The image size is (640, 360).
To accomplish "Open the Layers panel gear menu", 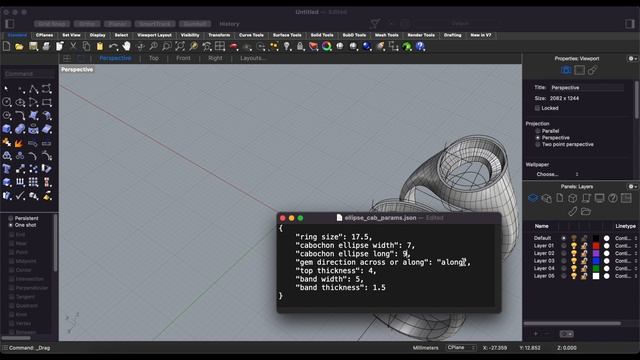I will click(x=632, y=187).
